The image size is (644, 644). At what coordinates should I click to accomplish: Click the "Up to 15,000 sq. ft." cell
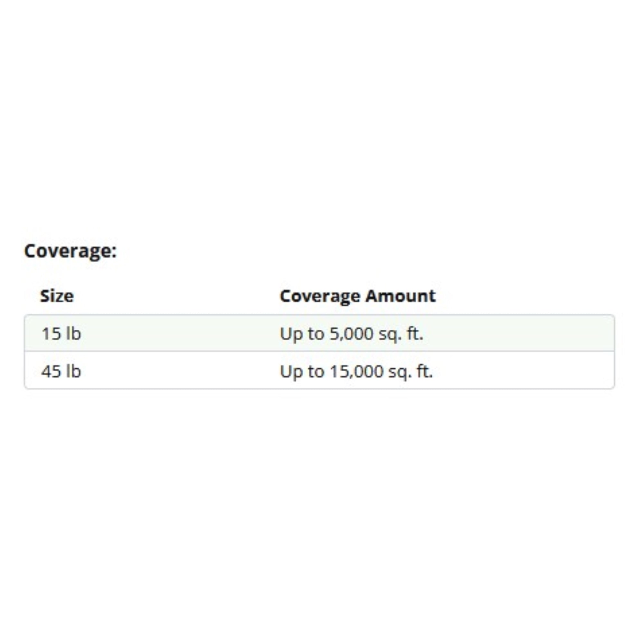356,371
